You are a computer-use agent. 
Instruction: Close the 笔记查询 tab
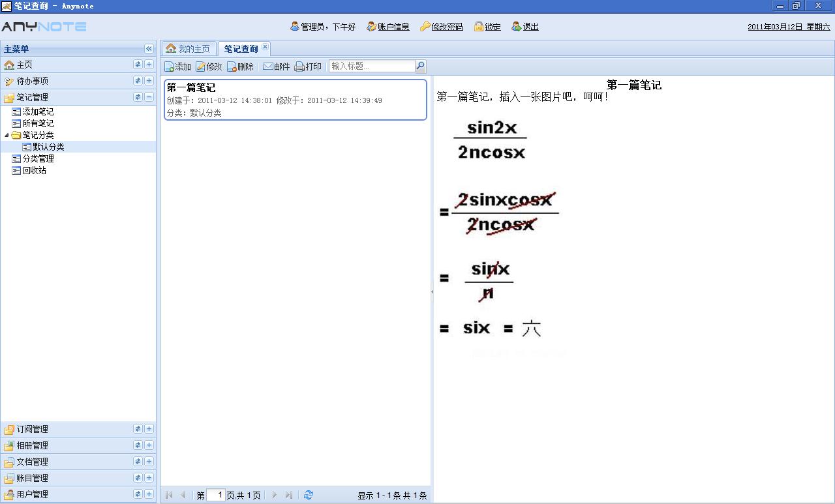(265, 47)
